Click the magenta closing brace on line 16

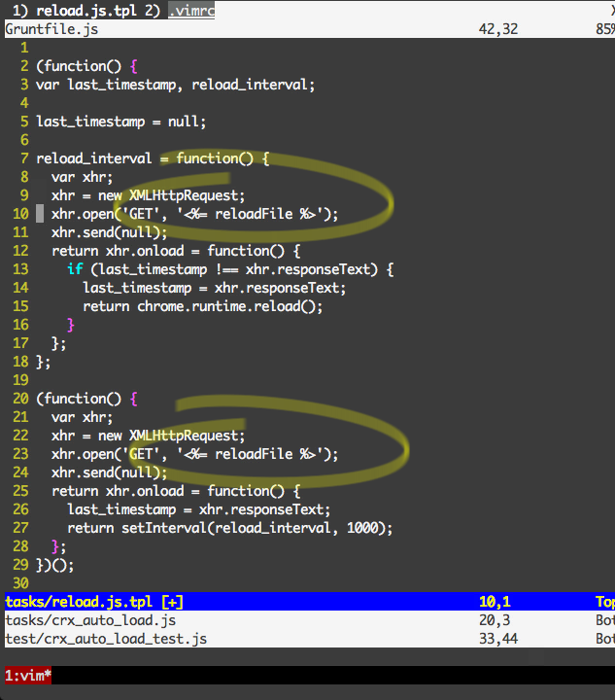tap(71, 325)
